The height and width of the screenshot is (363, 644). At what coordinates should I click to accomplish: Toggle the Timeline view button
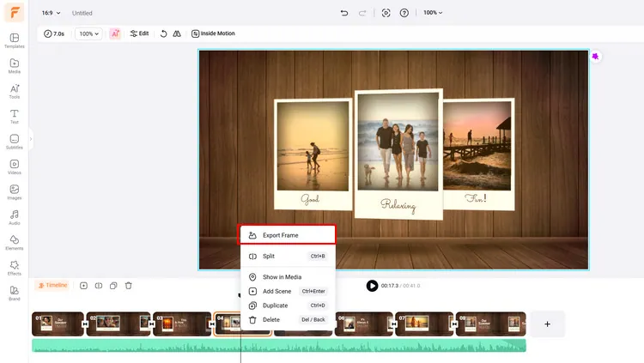click(x=52, y=285)
